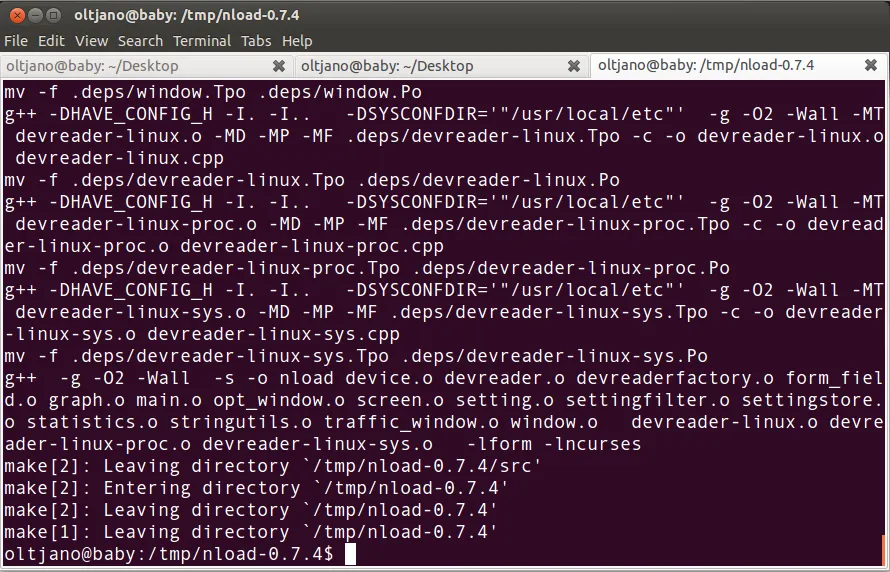This screenshot has width=890, height=572.
Task: Close the /tmp/nload-0.7.4 tab
Action: click(871, 65)
